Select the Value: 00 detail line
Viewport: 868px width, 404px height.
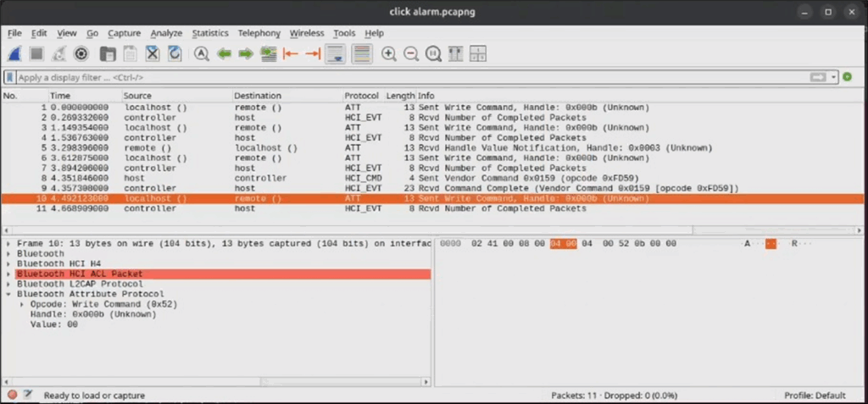coord(53,324)
